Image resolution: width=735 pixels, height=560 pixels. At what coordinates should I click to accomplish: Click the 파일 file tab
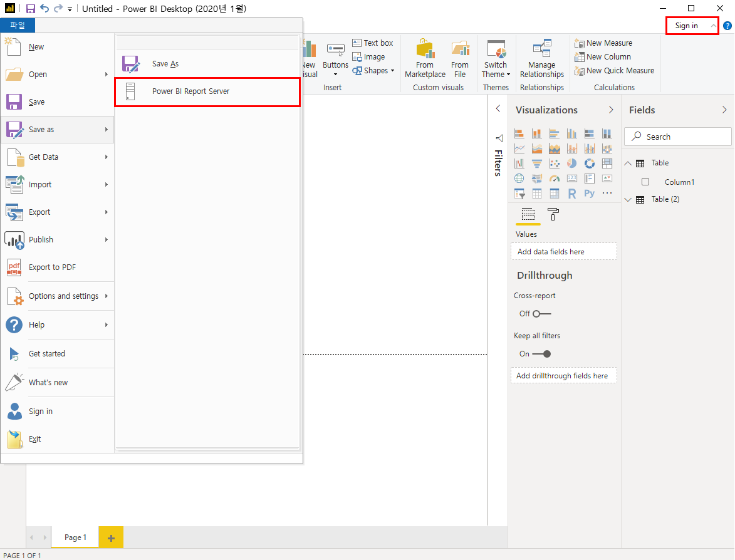[18, 25]
